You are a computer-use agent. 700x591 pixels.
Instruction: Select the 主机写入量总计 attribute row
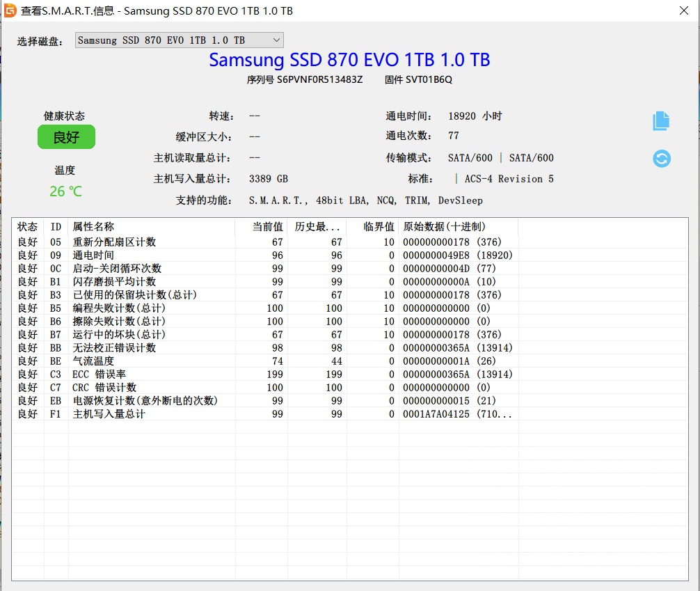(x=139, y=413)
